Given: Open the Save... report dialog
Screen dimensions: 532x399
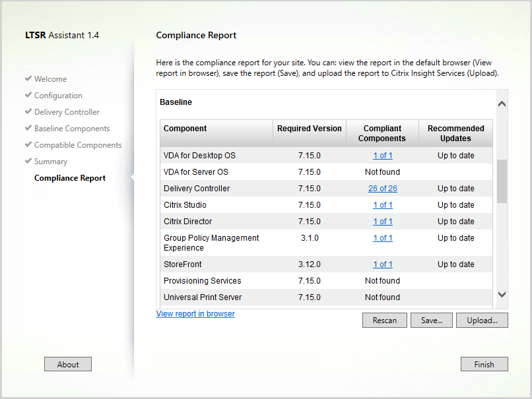Looking at the screenshot, I should click(x=432, y=321).
